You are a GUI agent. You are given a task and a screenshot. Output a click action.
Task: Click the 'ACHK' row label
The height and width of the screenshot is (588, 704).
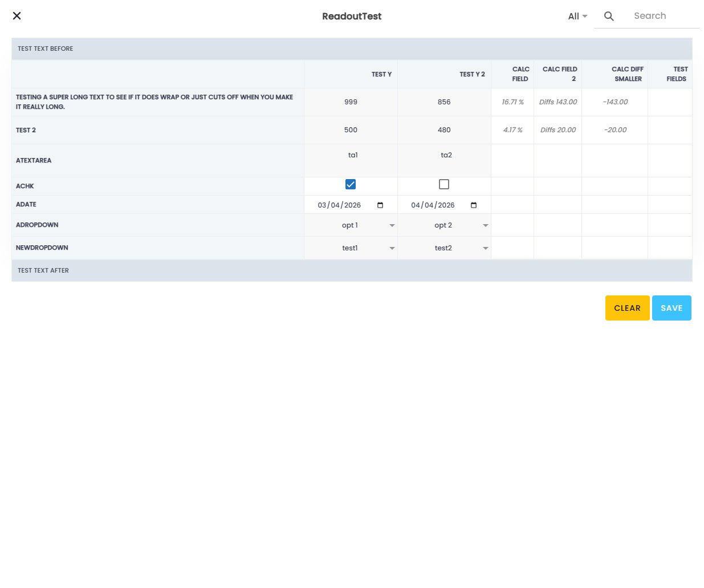click(25, 186)
